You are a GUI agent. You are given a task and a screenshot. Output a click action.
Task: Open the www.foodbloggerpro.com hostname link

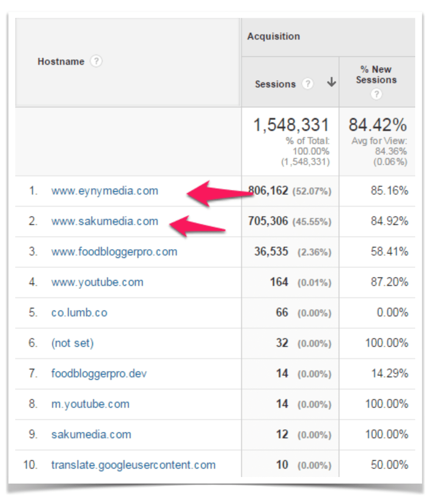pos(114,252)
